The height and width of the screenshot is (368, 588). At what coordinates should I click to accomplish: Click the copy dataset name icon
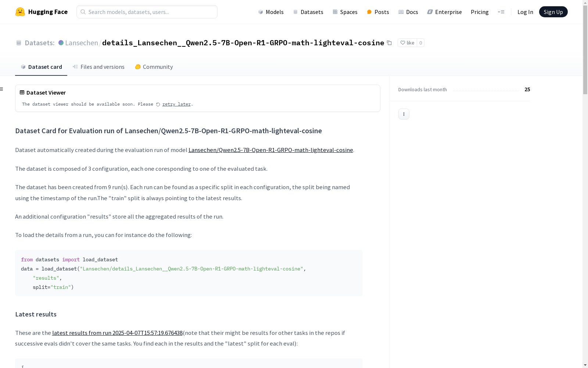pyautogui.click(x=389, y=43)
